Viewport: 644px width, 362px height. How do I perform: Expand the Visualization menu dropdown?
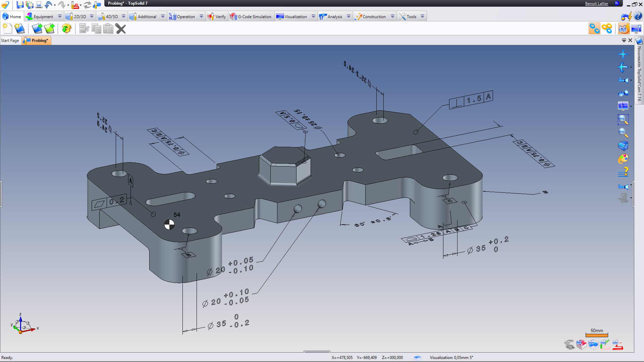314,16
